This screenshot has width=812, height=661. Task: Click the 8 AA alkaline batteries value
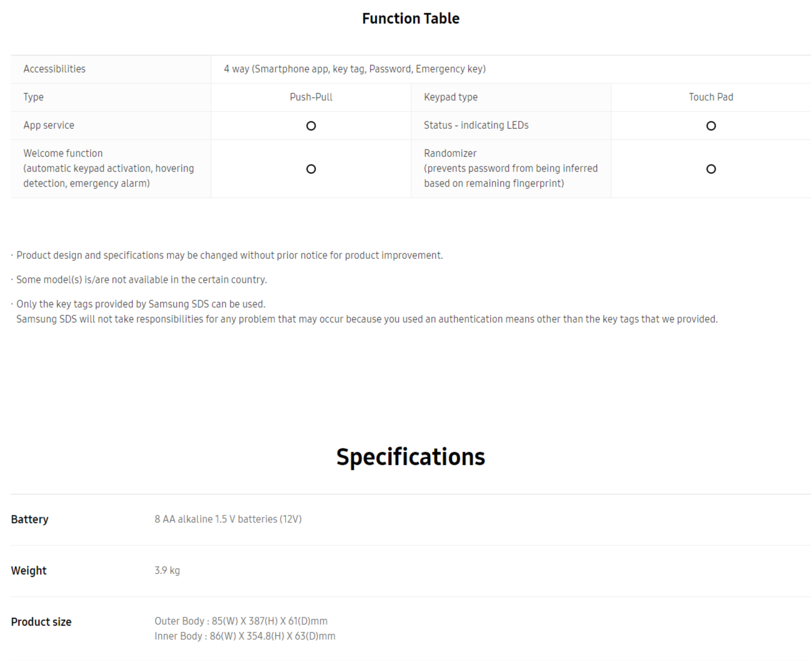pyautogui.click(x=228, y=519)
